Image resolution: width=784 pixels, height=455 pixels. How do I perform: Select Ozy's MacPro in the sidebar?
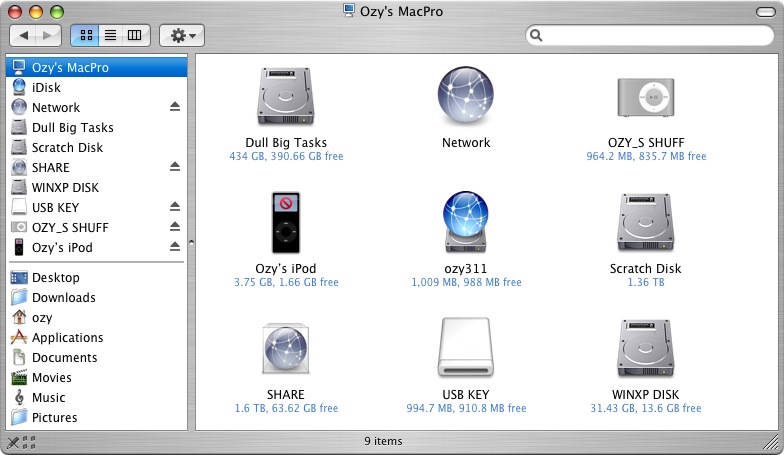coord(97,67)
